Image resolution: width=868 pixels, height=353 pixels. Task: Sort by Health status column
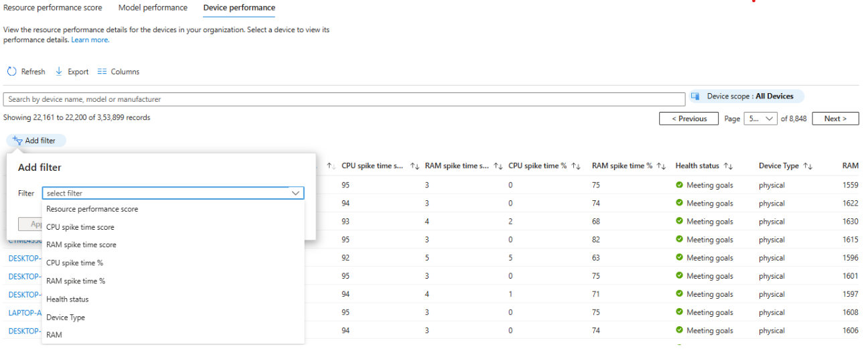729,166
